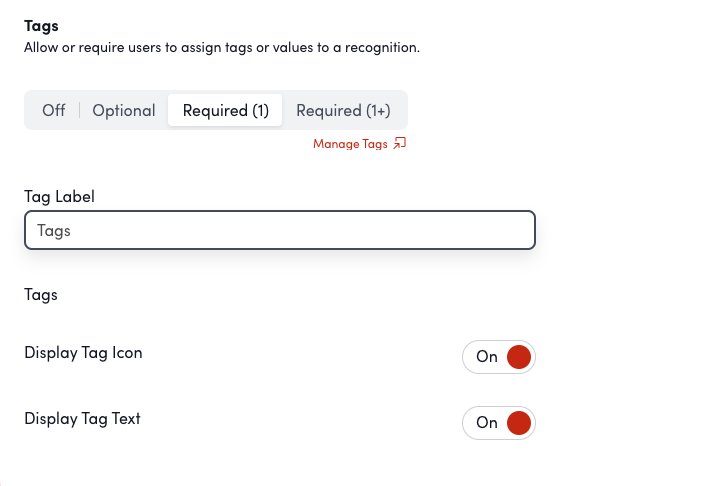Screen dimensions: 702x486
Task: Choose the Required (1+) option
Action: [343, 110]
